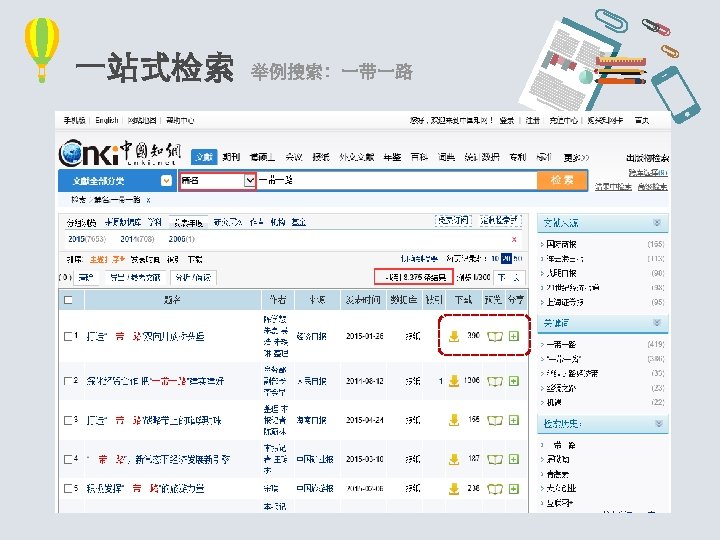Image resolution: width=720 pixels, height=540 pixels.
Task: Open the 会议 navigation tab
Action: (294, 157)
